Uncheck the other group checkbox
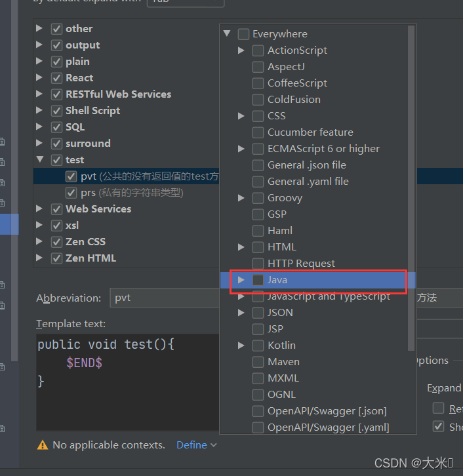This screenshot has height=476, width=463. tap(56, 29)
